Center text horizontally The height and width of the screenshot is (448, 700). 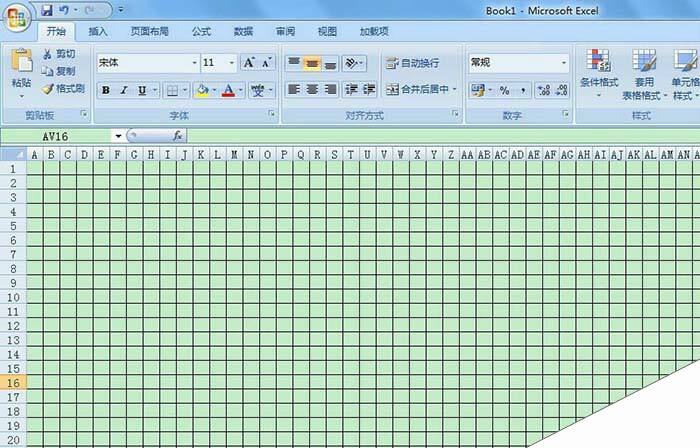pos(312,90)
